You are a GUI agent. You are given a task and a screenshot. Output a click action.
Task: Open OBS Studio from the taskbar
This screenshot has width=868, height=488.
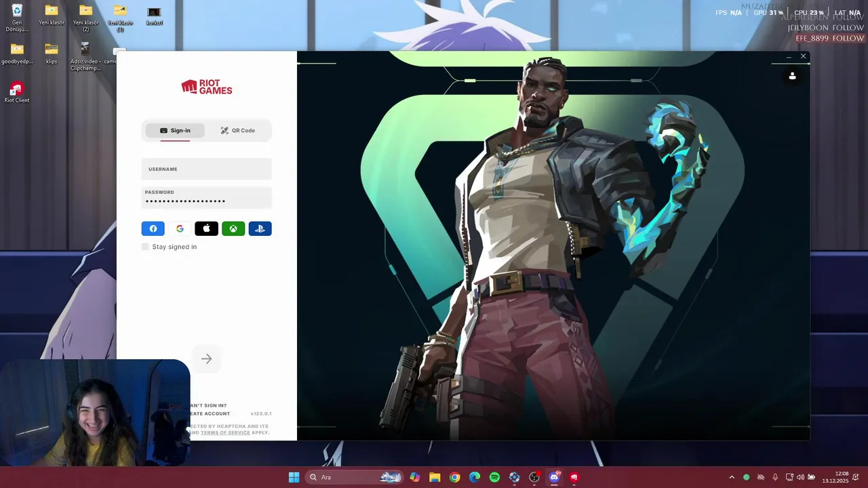click(x=534, y=477)
